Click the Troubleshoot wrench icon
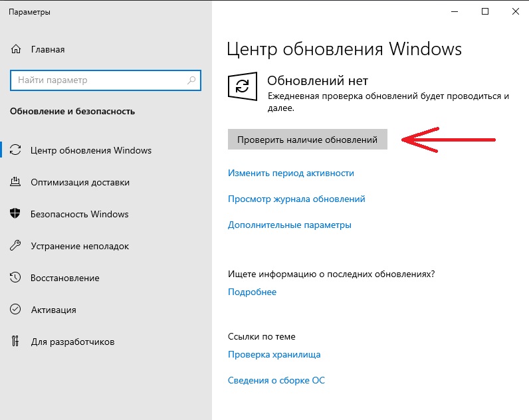 pyautogui.click(x=16, y=246)
